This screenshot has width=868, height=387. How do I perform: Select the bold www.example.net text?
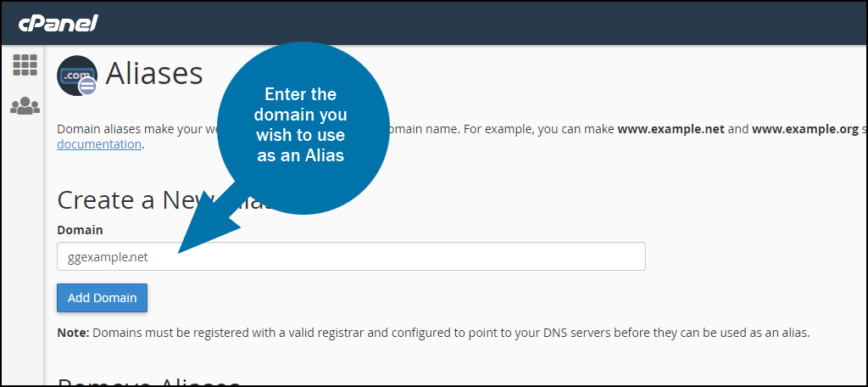click(x=671, y=130)
